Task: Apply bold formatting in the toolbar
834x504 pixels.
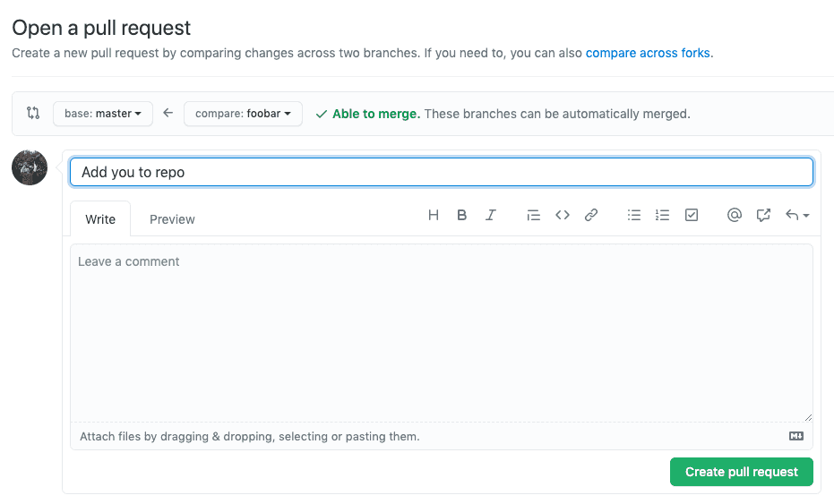Action: [x=462, y=215]
